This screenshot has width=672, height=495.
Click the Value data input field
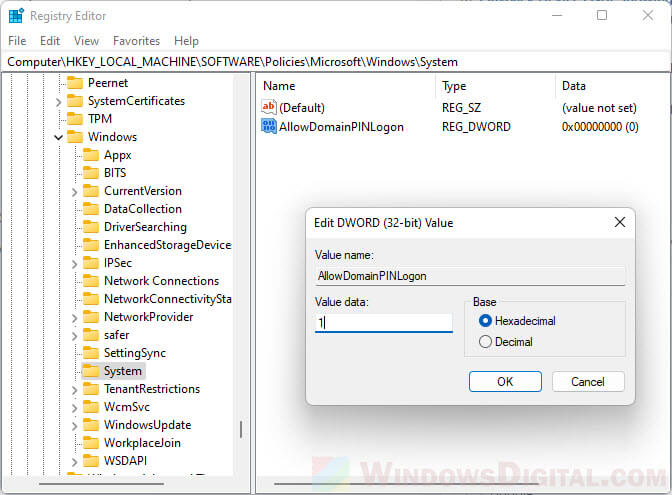point(384,322)
